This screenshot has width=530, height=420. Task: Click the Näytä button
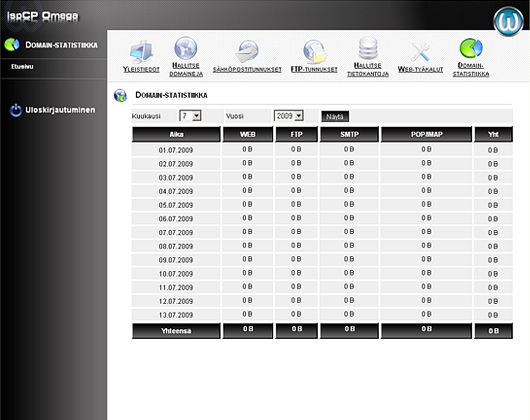335,117
